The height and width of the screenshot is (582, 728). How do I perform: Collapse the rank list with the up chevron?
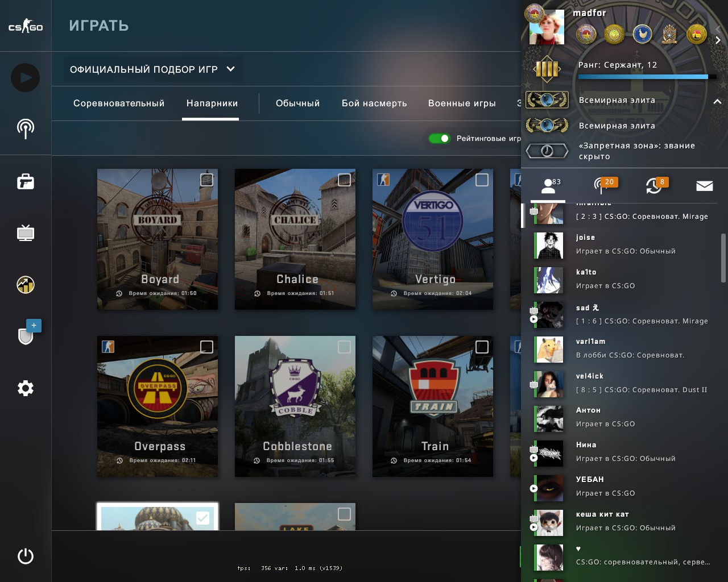[717, 101]
